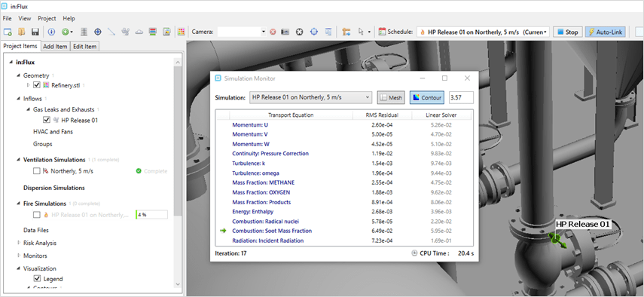The width and height of the screenshot is (644, 297).
Task: Click the contour value field showing 3.57
Action: (x=461, y=97)
